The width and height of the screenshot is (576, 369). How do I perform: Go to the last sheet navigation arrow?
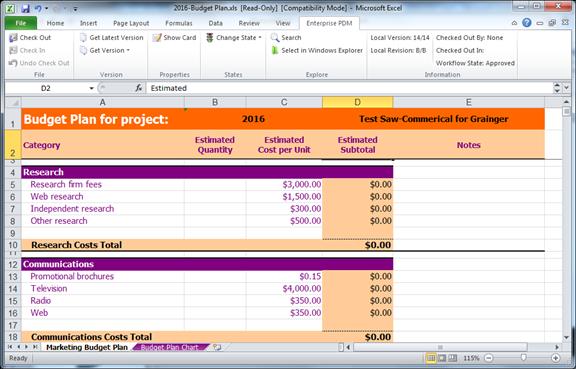click(x=35, y=347)
